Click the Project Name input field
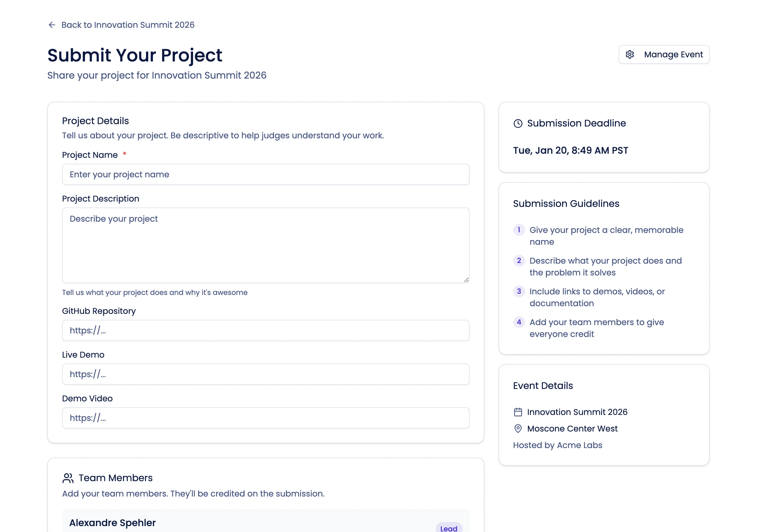Screen dimensions: 757x532 266,174
